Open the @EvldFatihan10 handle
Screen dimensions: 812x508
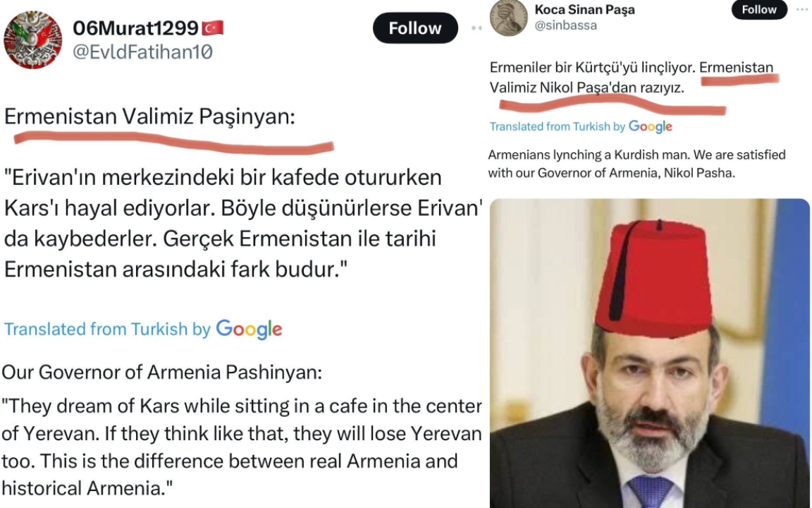click(142, 52)
